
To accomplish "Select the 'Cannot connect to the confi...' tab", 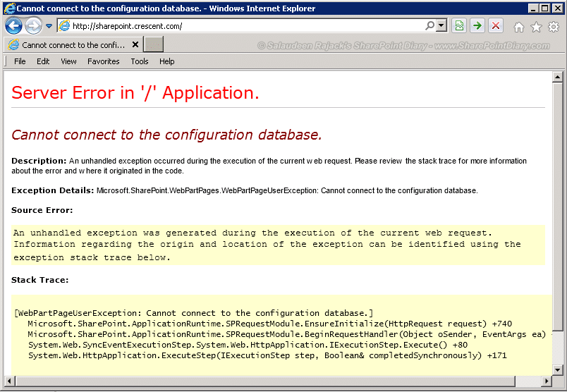I will [x=73, y=45].
